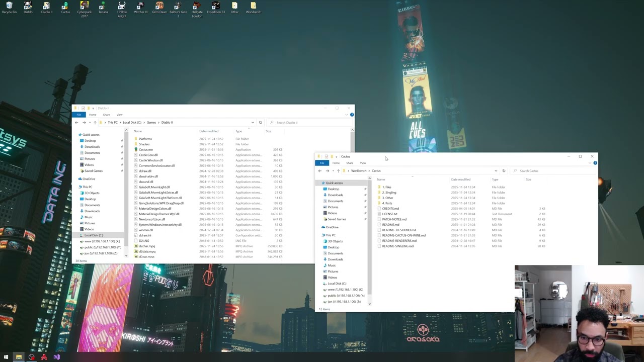The width and height of the screenshot is (644, 362).
Task: Click the Search Diablo II field
Action: [x=310, y=122]
